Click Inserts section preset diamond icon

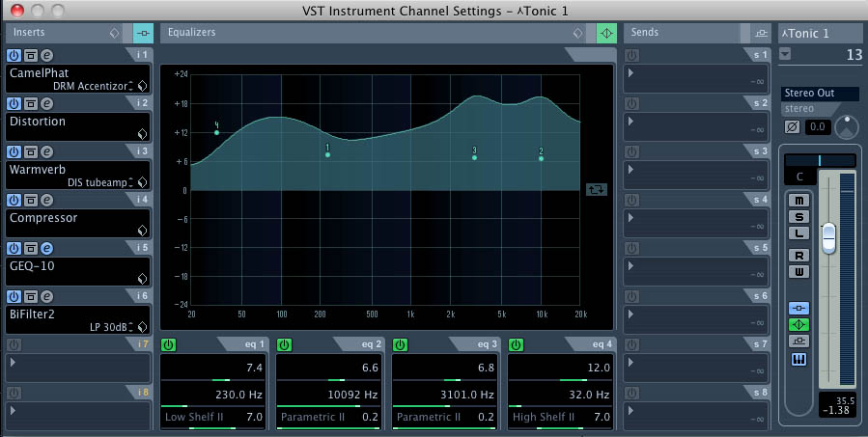[114, 33]
